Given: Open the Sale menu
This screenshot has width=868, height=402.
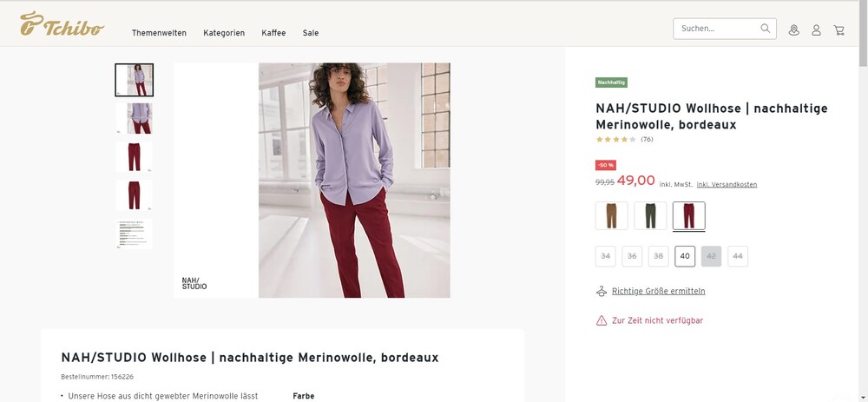Looking at the screenshot, I should pos(311,33).
